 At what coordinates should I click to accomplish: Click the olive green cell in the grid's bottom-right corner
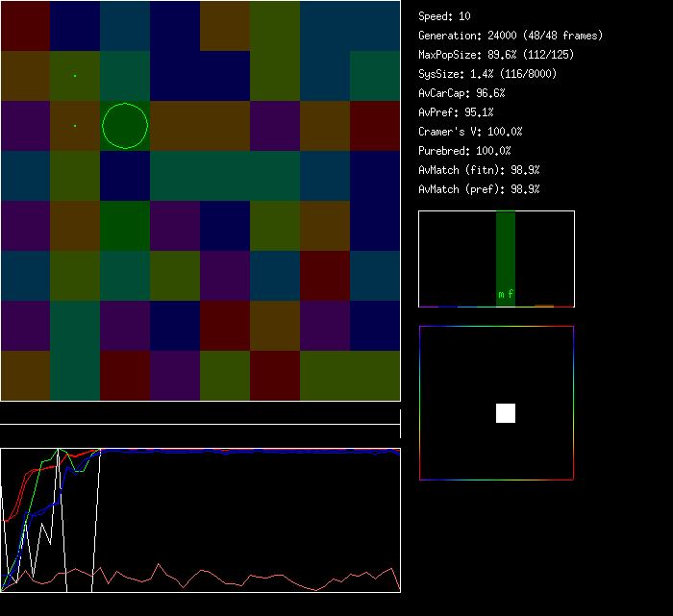tap(375, 376)
